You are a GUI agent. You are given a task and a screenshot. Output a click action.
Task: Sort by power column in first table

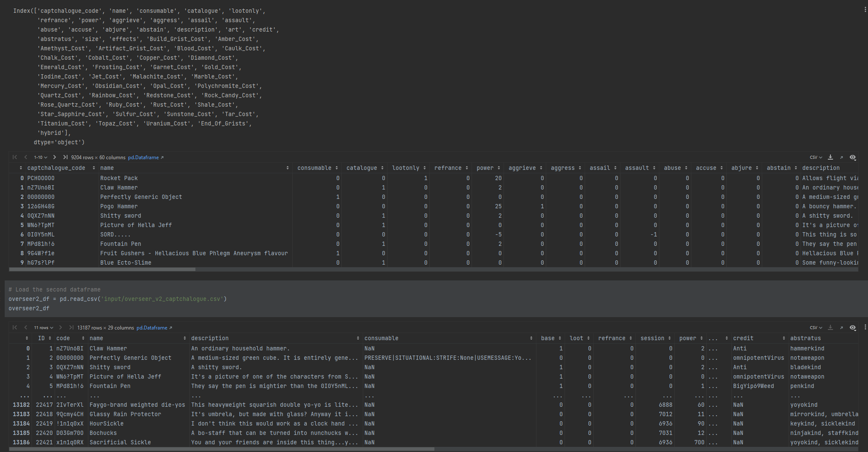coord(499,168)
